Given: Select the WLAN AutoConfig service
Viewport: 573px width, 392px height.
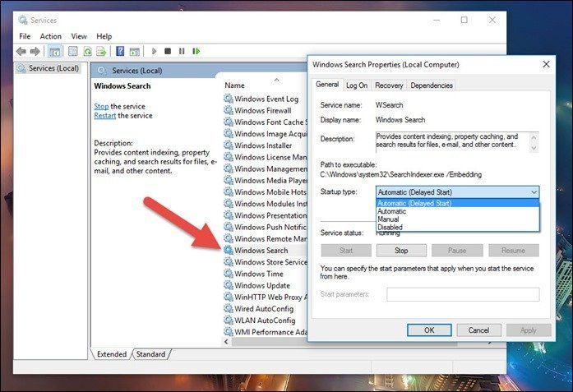Looking at the screenshot, I should click(x=266, y=321).
